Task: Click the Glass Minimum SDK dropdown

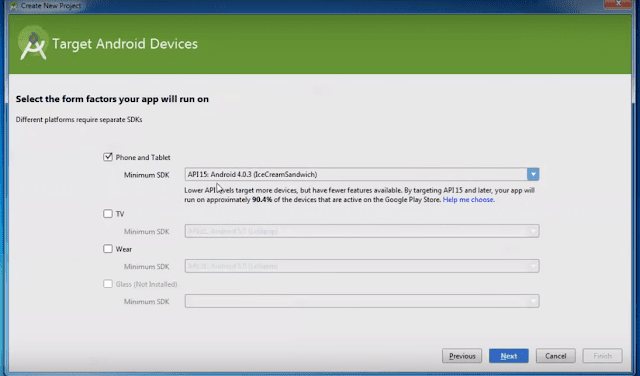Action: pyautogui.click(x=362, y=301)
